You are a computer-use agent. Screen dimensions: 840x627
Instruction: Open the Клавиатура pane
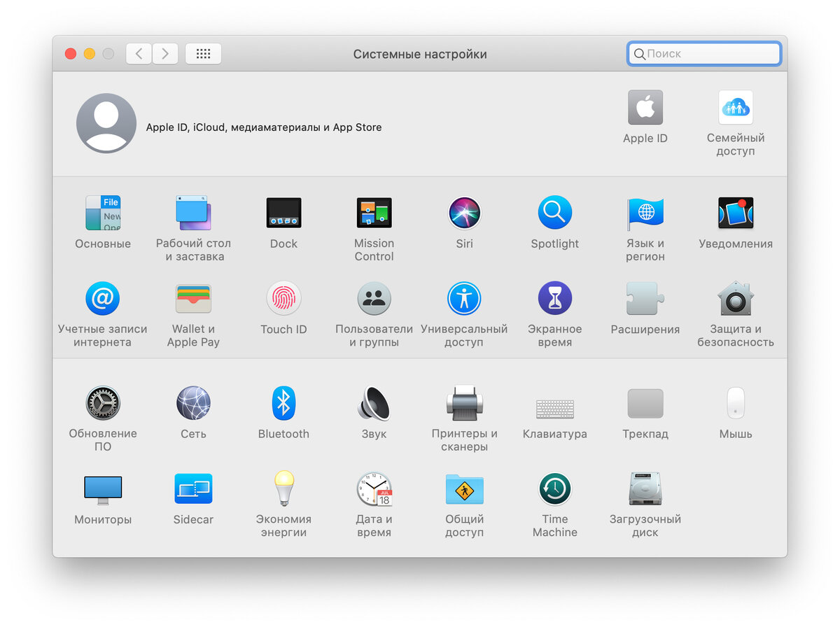[x=555, y=409]
